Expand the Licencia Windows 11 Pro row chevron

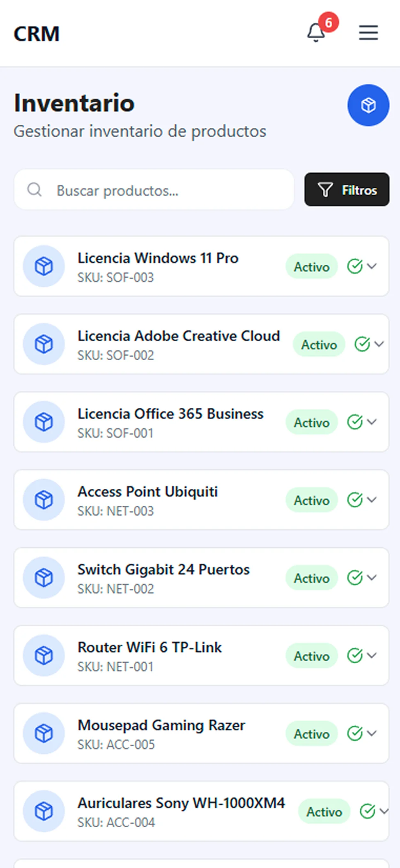[372, 266]
